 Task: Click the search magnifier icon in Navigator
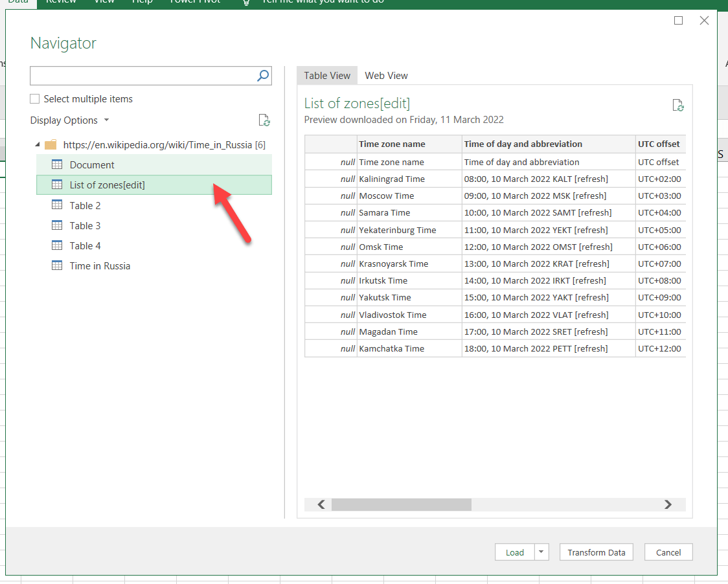pyautogui.click(x=263, y=76)
